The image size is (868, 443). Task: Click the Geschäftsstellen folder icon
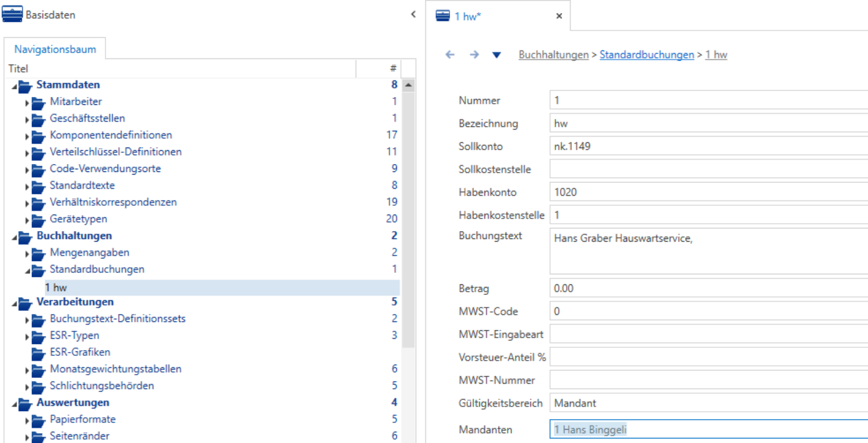point(38,119)
